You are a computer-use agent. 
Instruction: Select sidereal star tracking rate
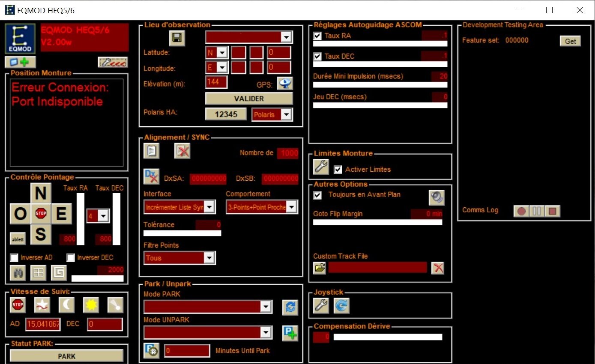[x=42, y=305]
